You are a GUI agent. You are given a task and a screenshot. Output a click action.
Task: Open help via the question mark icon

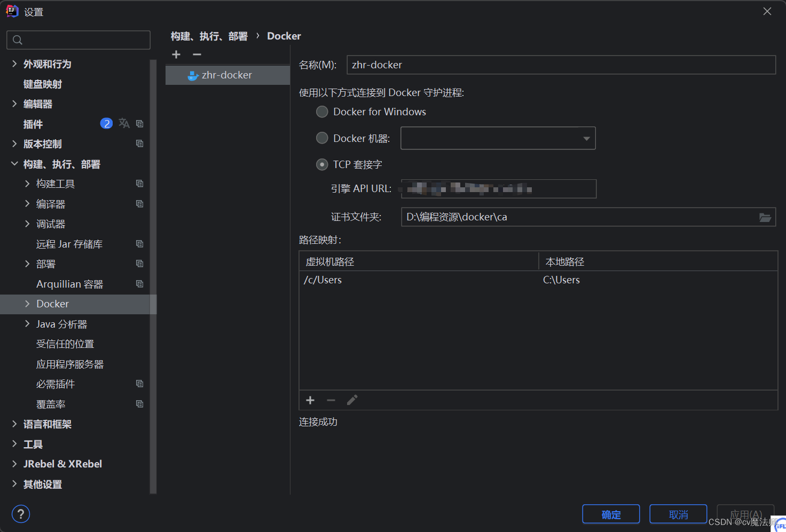pos(20,514)
